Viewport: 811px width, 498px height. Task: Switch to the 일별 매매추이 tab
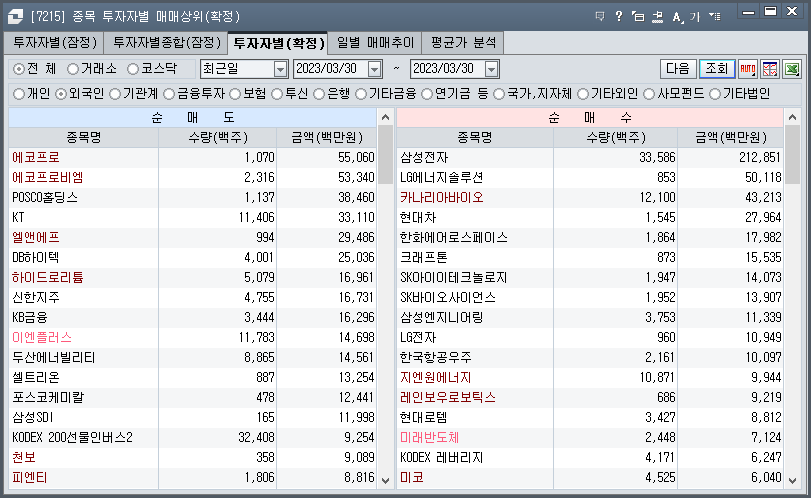(x=375, y=42)
